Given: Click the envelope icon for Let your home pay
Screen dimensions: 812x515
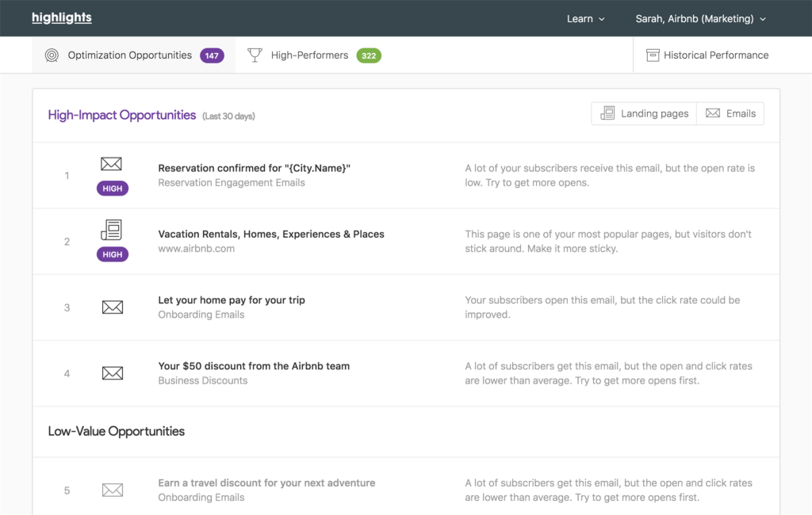Looking at the screenshot, I should coord(113,307).
